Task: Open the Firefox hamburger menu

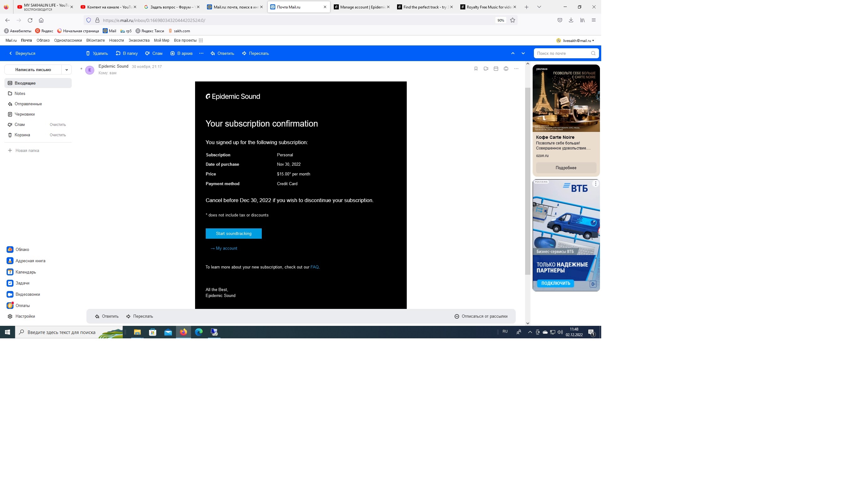Action: click(x=593, y=20)
